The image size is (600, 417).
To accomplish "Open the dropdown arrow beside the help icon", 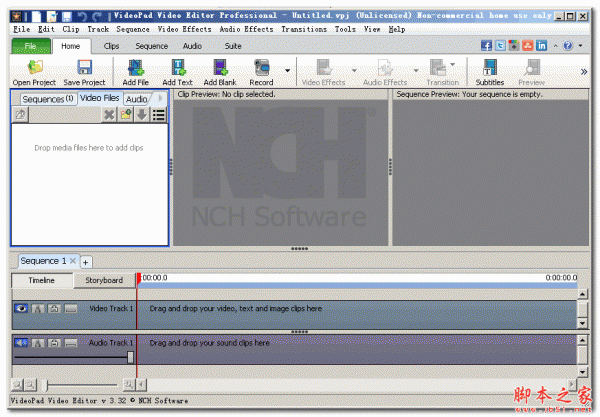I will [580, 46].
